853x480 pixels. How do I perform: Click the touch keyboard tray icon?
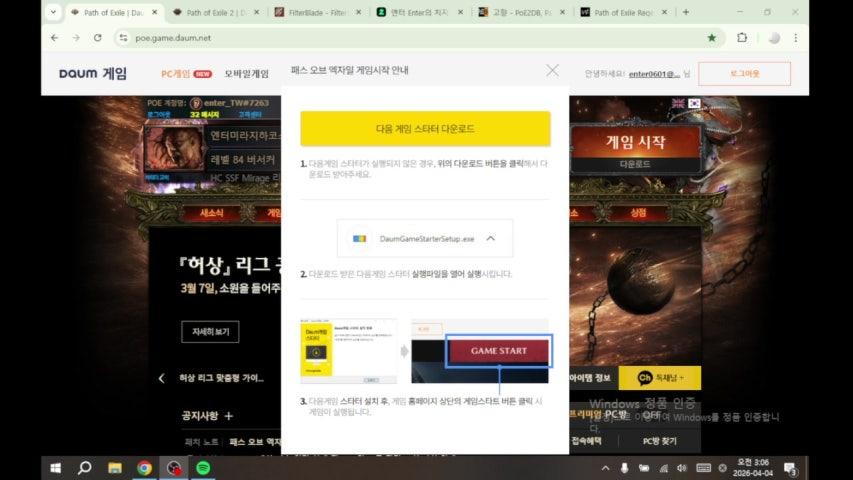(703, 468)
